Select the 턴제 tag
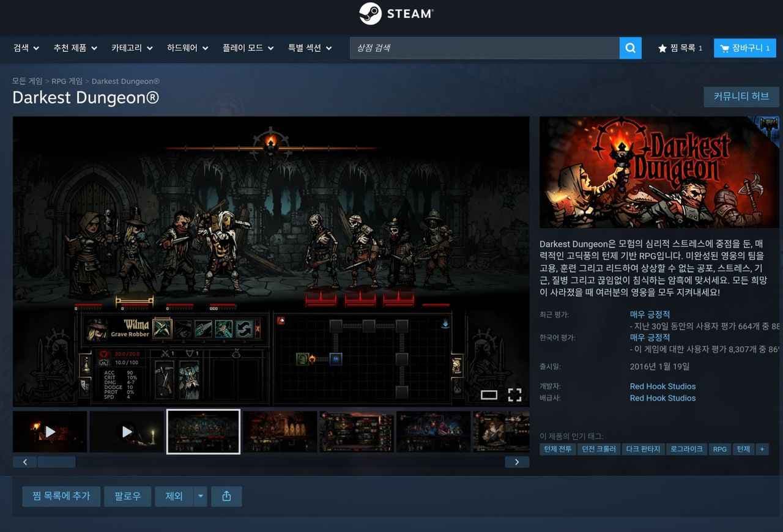The image size is (783, 532). pyautogui.click(x=743, y=449)
